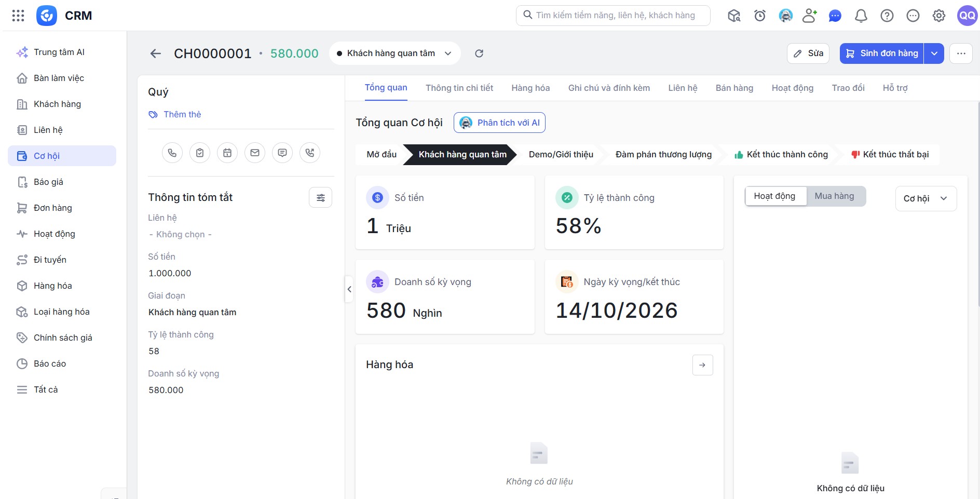Click the Sinh đơn hàng button
This screenshot has height=499, width=980.
[882, 53]
